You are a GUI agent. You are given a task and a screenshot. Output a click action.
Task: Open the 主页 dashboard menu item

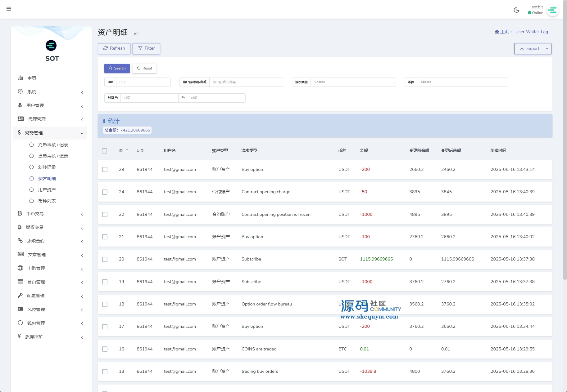(32, 78)
